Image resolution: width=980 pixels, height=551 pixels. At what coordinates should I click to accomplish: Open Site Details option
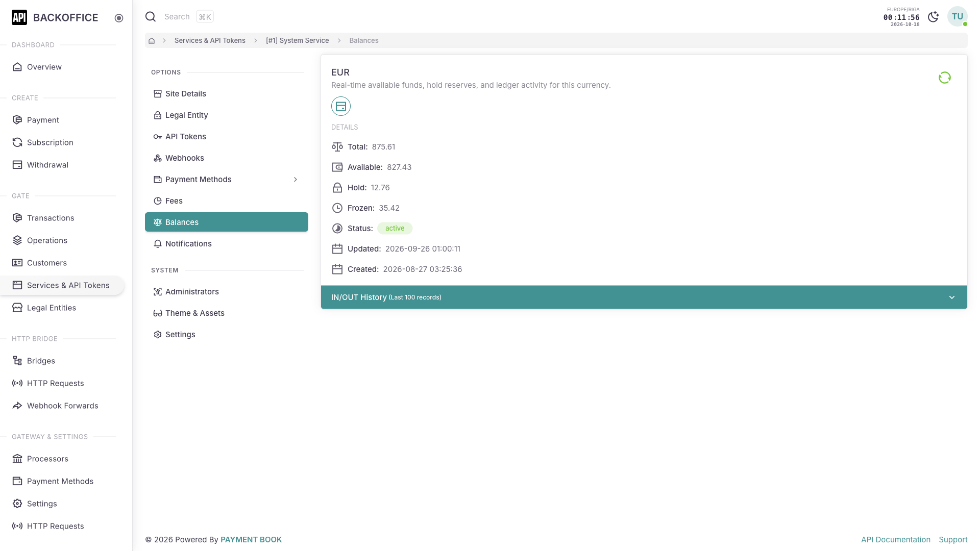click(x=227, y=94)
